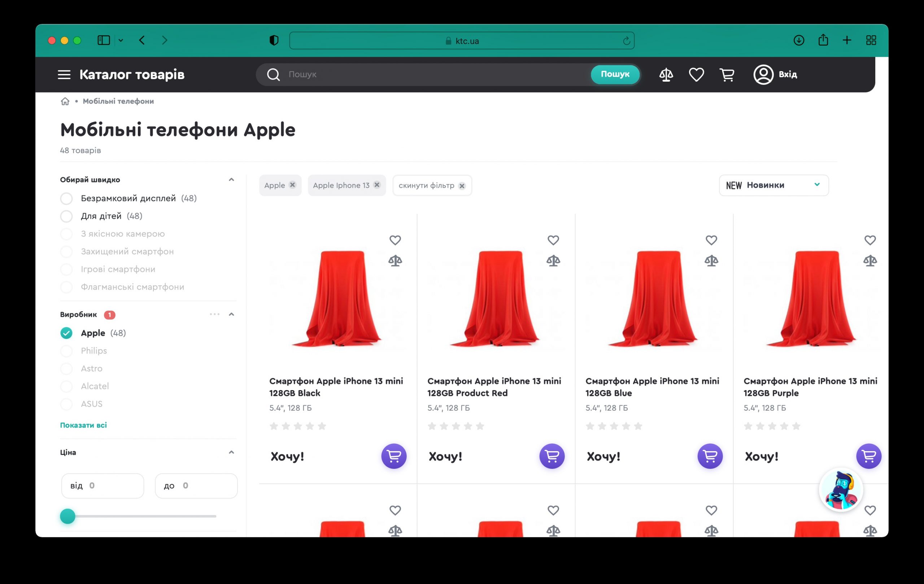Open the Новинки sorting dropdown
The image size is (924, 584).
pyautogui.click(x=773, y=185)
